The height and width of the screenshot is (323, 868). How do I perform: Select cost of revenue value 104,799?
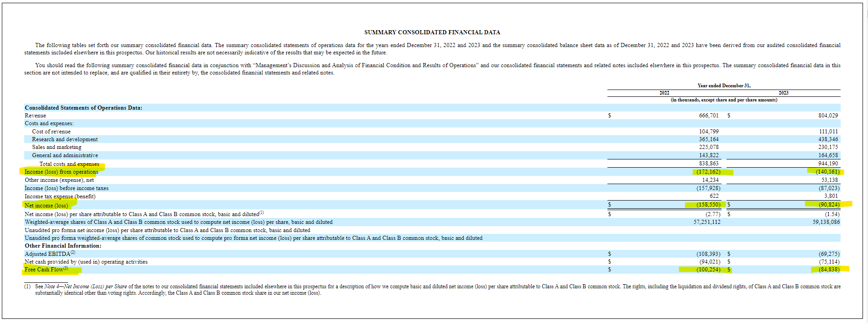tap(709, 132)
